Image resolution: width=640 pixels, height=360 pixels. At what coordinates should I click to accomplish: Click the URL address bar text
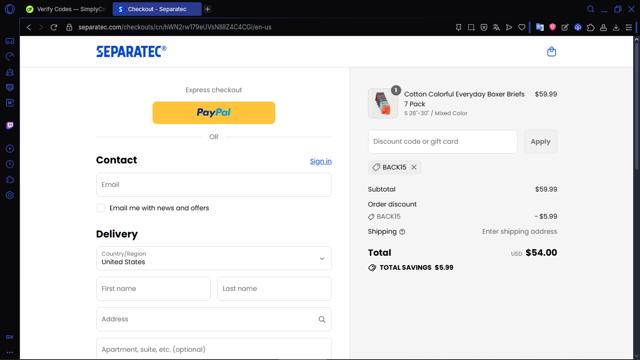175,27
